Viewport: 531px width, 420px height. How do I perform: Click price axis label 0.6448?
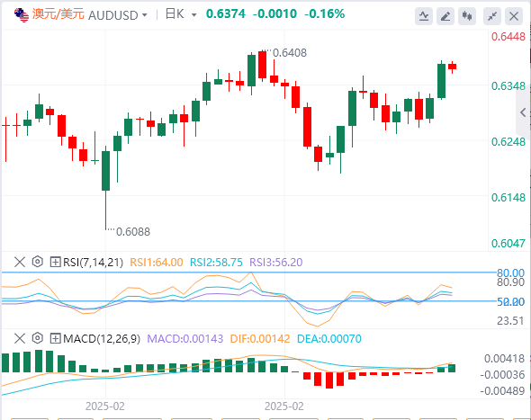pyautogui.click(x=508, y=37)
